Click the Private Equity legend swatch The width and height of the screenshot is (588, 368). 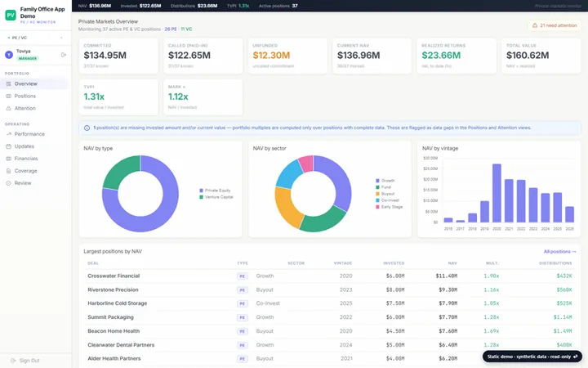pos(202,191)
